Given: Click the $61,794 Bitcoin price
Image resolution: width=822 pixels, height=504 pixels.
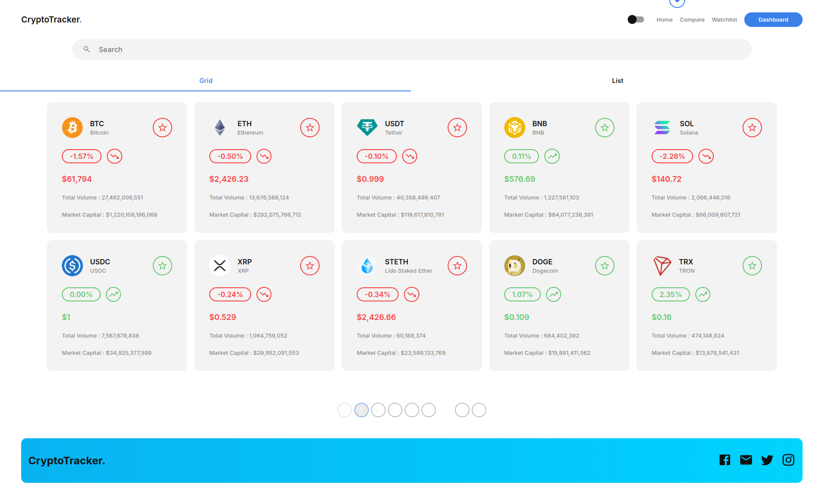Looking at the screenshot, I should click(x=77, y=179).
